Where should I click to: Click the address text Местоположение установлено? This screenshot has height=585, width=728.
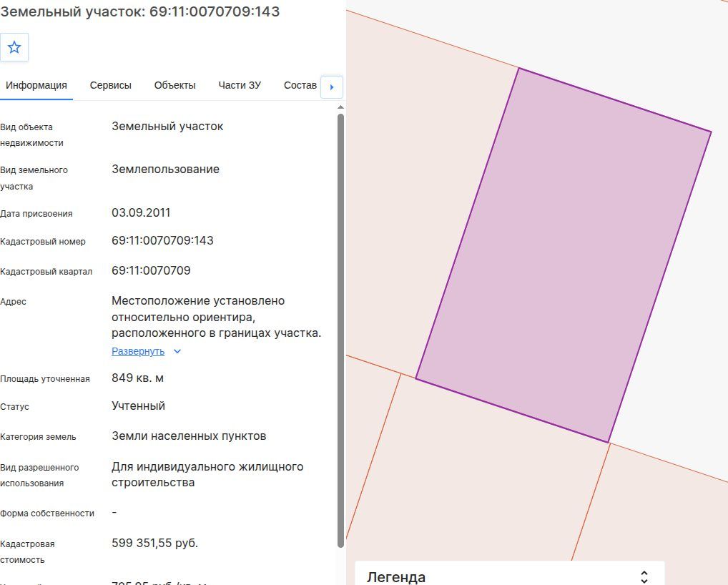point(198,301)
